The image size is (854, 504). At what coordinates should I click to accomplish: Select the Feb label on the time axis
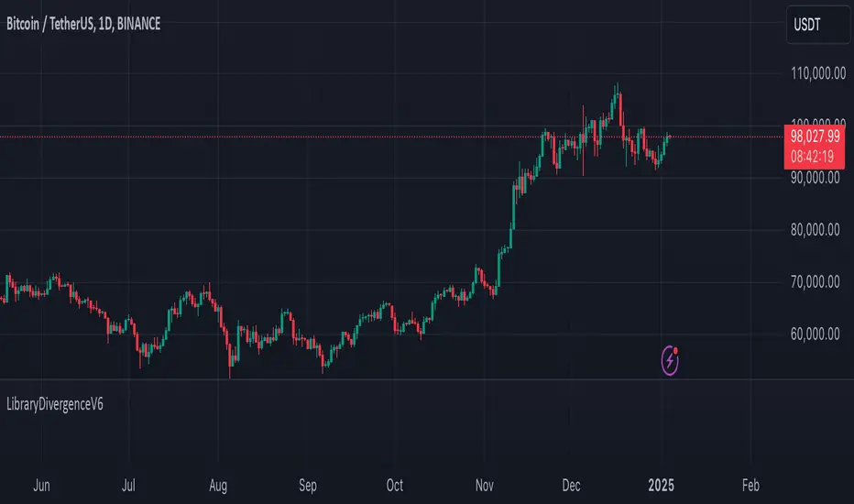750,485
